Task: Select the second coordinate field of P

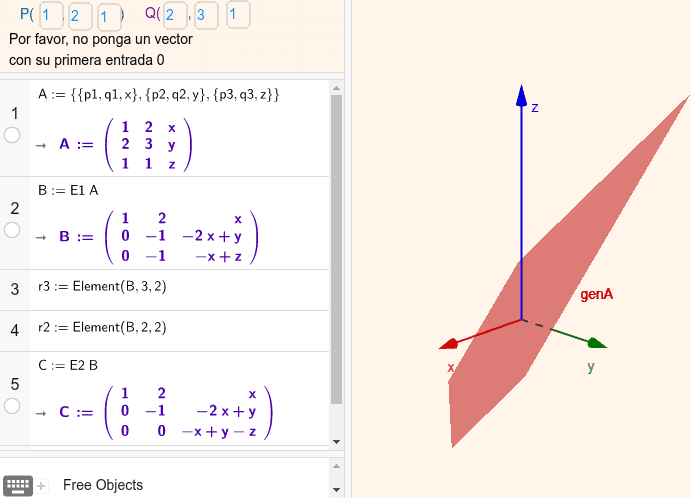Action: [80, 15]
